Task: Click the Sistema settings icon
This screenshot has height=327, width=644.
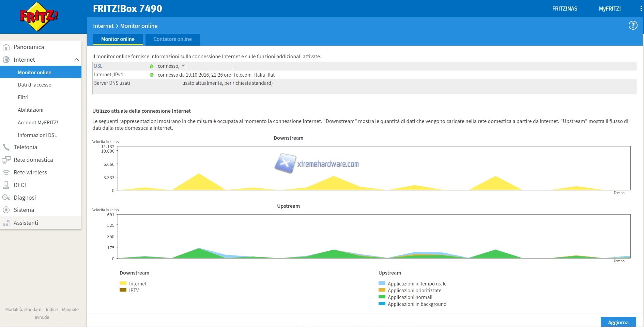Action: point(6,210)
